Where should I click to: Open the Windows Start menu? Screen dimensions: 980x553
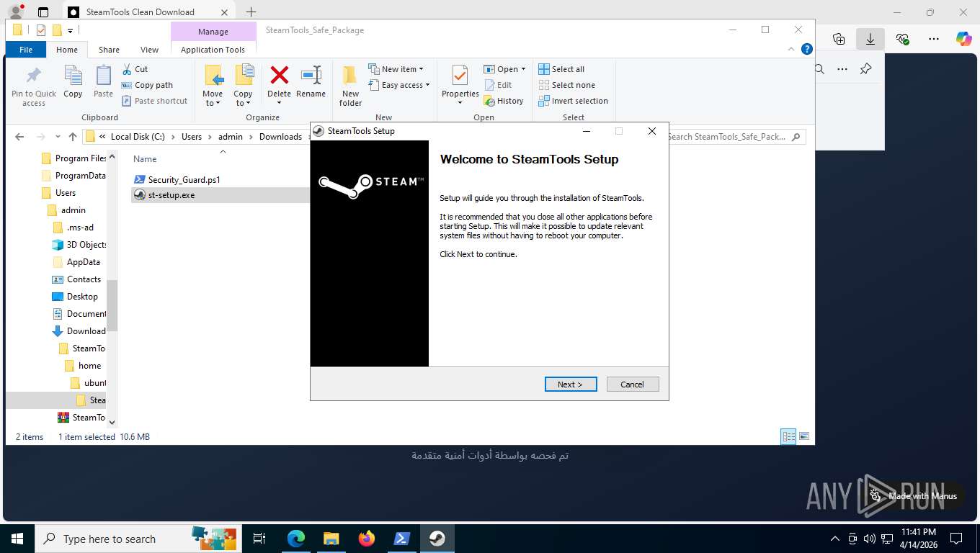(17, 539)
